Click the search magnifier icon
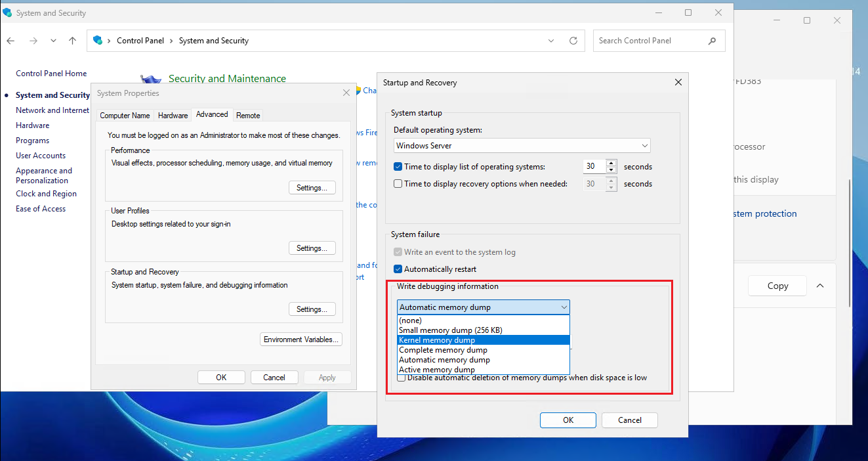 pyautogui.click(x=713, y=41)
